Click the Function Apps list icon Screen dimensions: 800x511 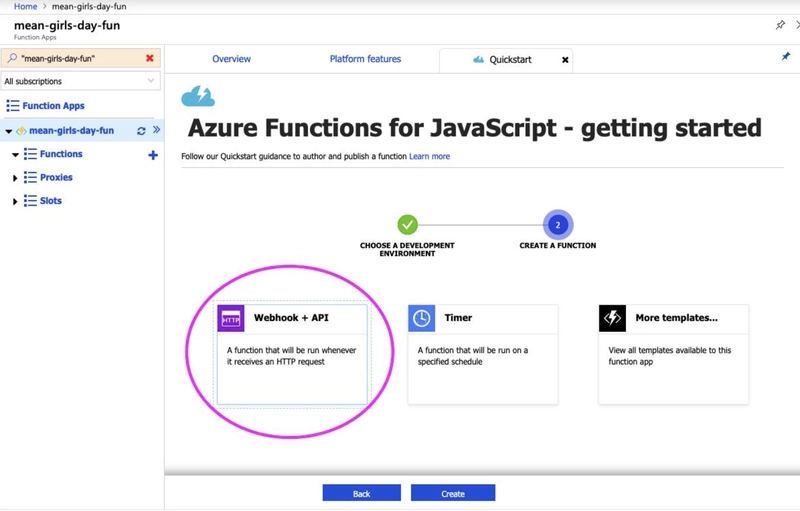tap(13, 106)
